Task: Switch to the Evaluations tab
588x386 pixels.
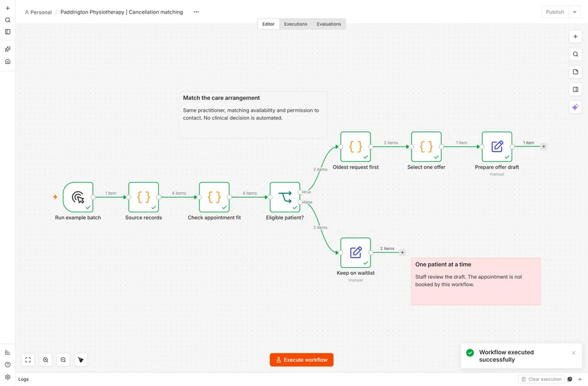Action: [x=329, y=24]
